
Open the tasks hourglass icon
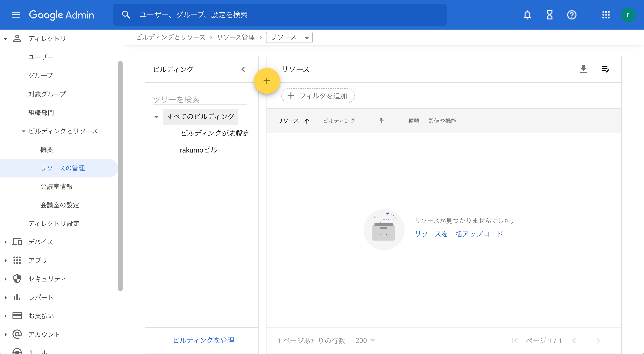549,15
